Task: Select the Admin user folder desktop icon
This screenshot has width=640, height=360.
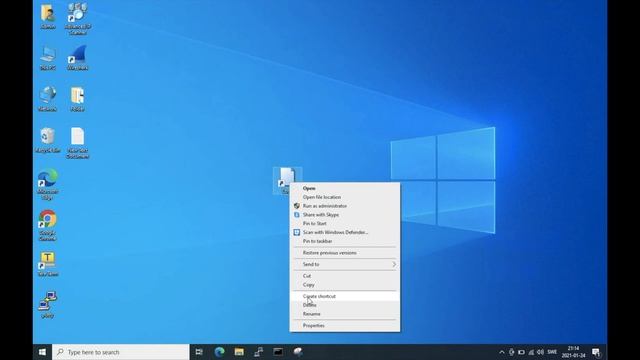Action: pyautogui.click(x=48, y=17)
